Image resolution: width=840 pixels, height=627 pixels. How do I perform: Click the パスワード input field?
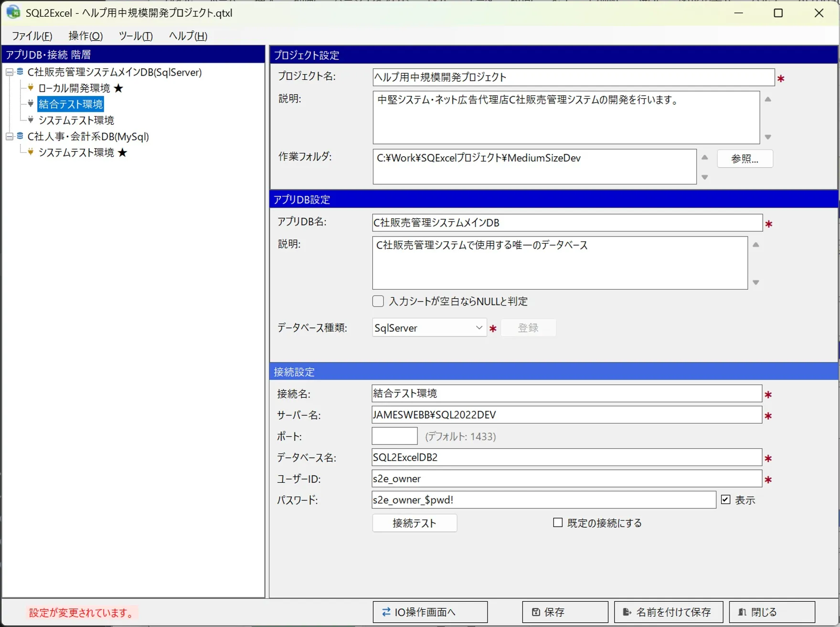click(x=544, y=499)
